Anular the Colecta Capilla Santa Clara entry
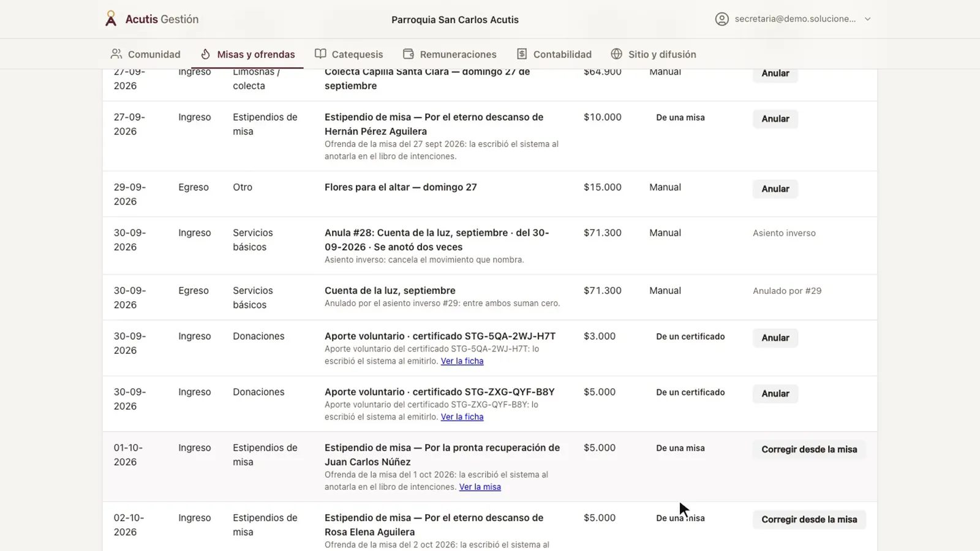 pos(775,73)
